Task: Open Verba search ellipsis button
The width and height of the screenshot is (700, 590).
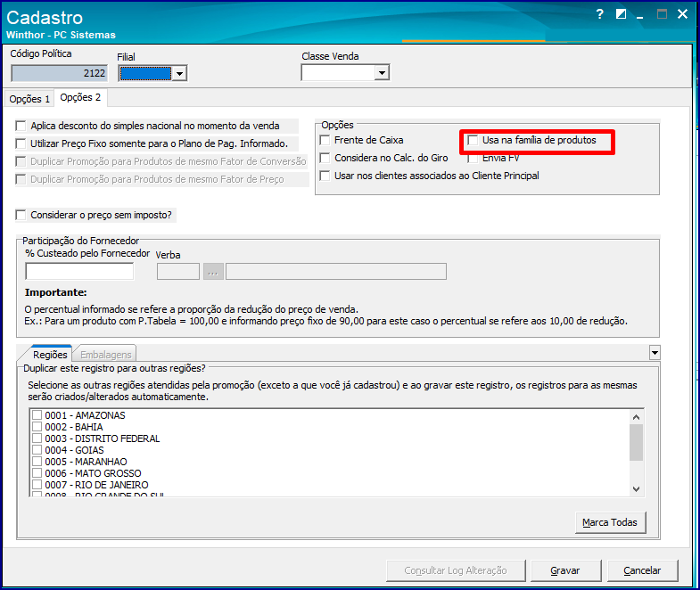Action: (213, 271)
